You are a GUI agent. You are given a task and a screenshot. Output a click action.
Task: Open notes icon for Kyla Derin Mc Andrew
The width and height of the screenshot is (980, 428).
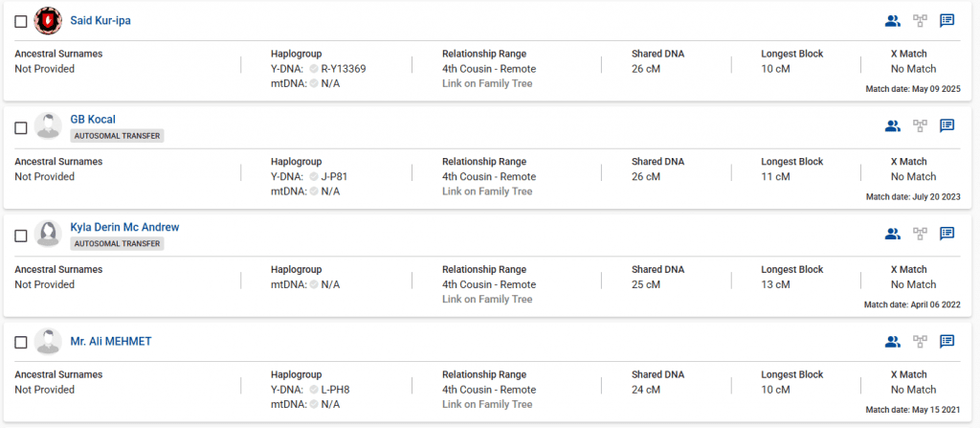[947, 234]
